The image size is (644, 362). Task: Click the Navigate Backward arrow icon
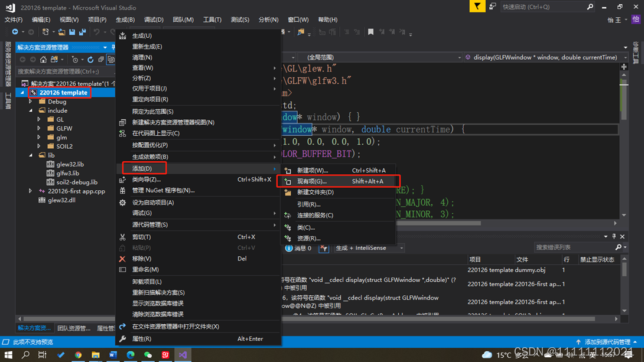15,32
